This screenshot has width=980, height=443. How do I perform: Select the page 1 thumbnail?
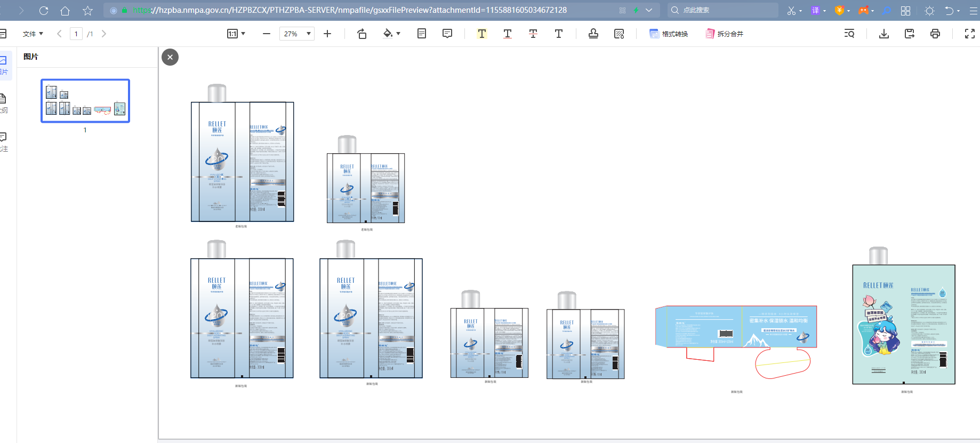85,101
